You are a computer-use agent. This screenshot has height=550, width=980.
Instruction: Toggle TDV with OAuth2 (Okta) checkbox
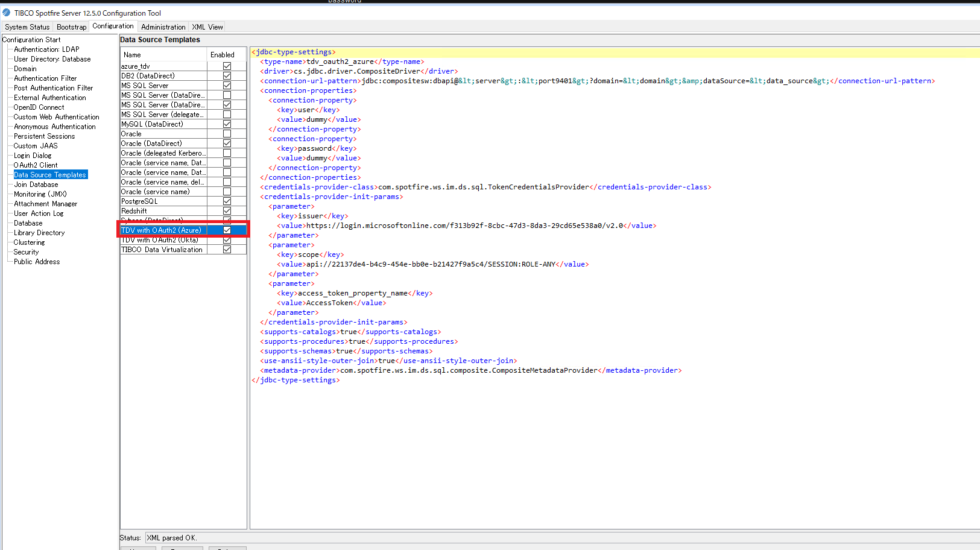(x=227, y=240)
